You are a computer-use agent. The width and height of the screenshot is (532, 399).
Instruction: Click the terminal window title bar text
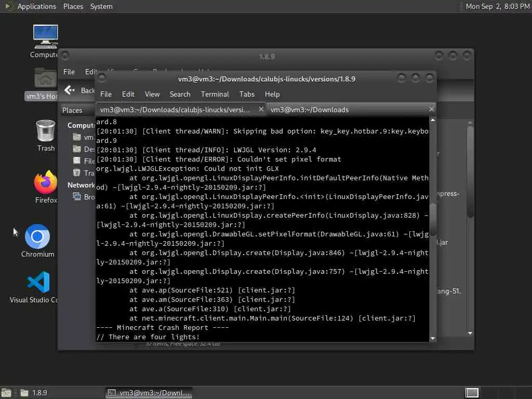pyautogui.click(x=267, y=79)
